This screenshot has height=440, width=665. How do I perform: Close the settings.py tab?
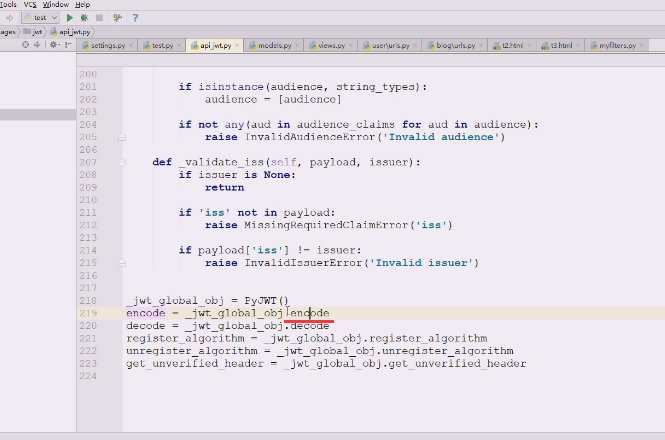(131, 45)
